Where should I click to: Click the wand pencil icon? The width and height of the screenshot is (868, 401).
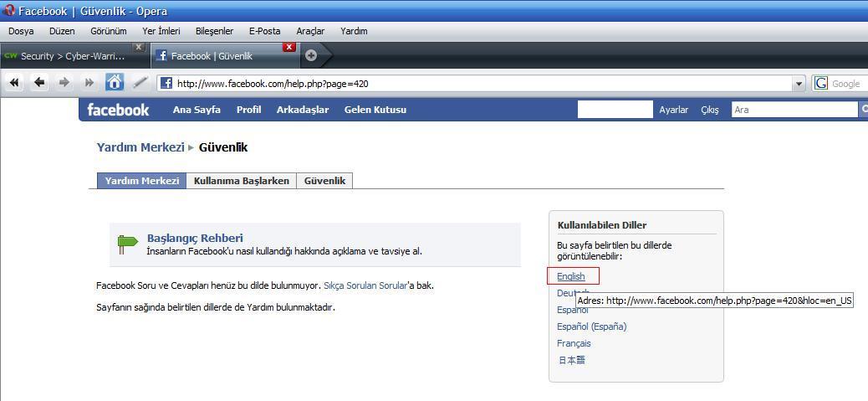click(140, 83)
